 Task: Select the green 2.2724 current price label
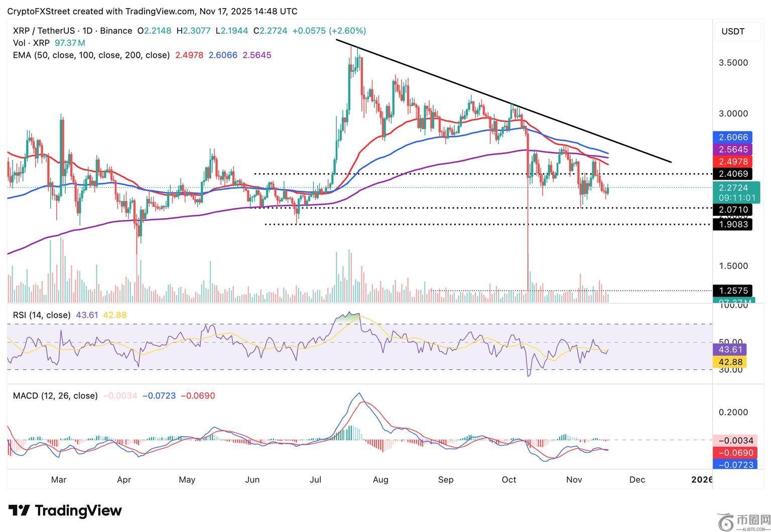point(734,188)
